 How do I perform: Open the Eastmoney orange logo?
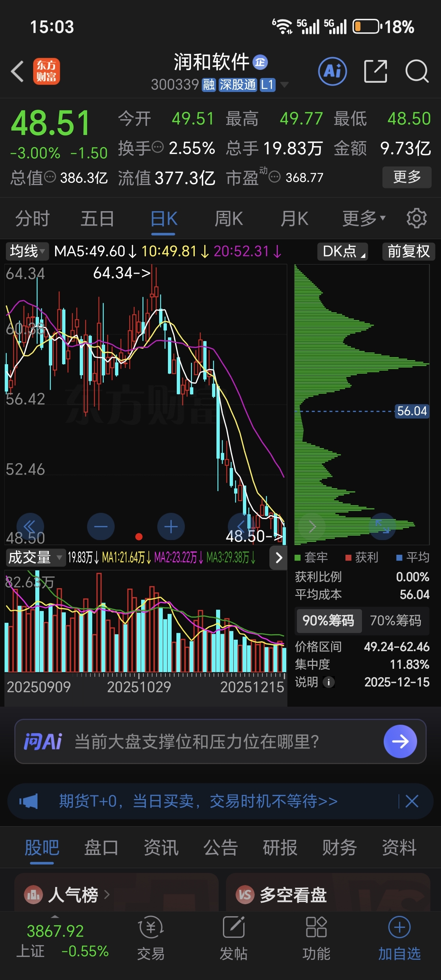46,71
